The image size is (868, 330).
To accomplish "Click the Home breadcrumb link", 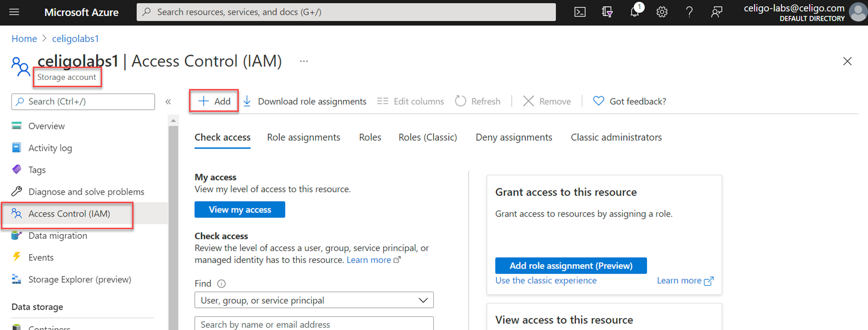I will click(24, 38).
